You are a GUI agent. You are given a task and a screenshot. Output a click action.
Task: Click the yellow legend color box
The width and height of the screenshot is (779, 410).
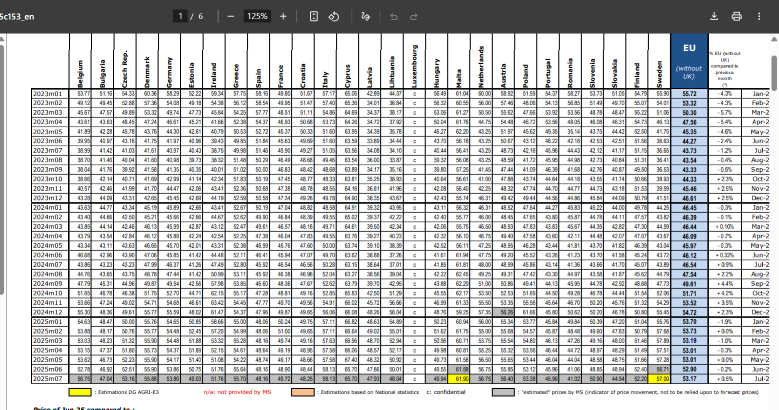click(80, 392)
